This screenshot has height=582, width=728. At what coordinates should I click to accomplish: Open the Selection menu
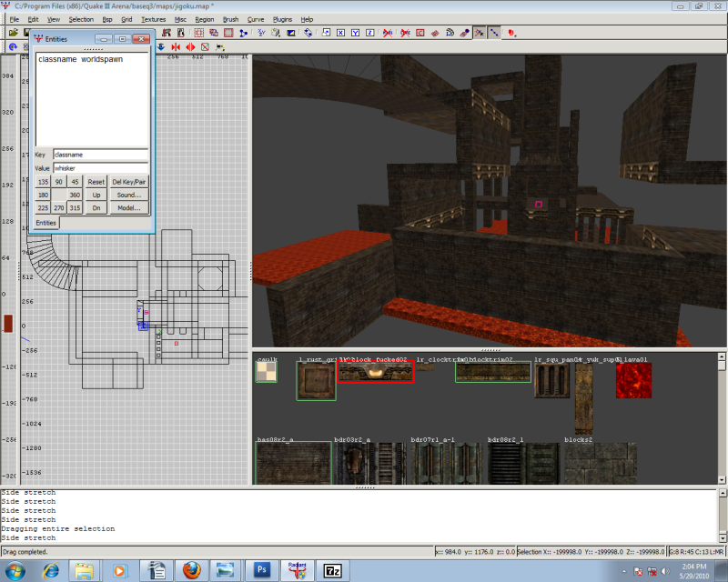[x=81, y=19]
